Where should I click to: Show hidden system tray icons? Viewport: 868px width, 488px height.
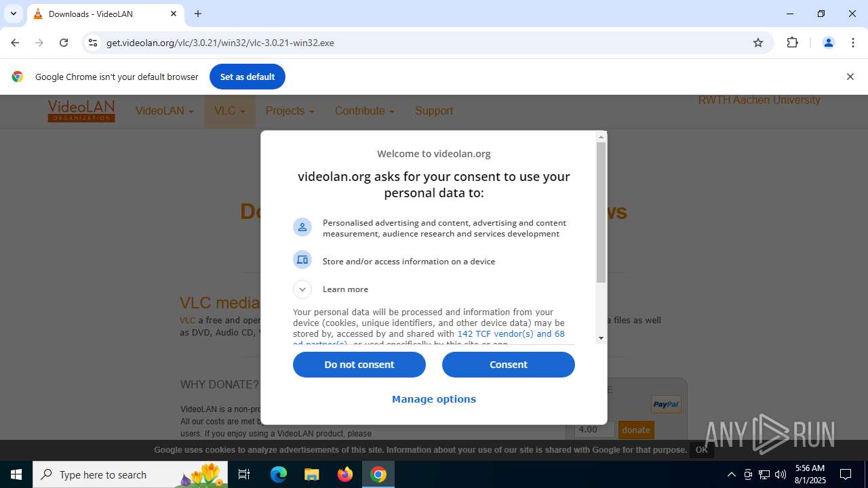pos(731,475)
